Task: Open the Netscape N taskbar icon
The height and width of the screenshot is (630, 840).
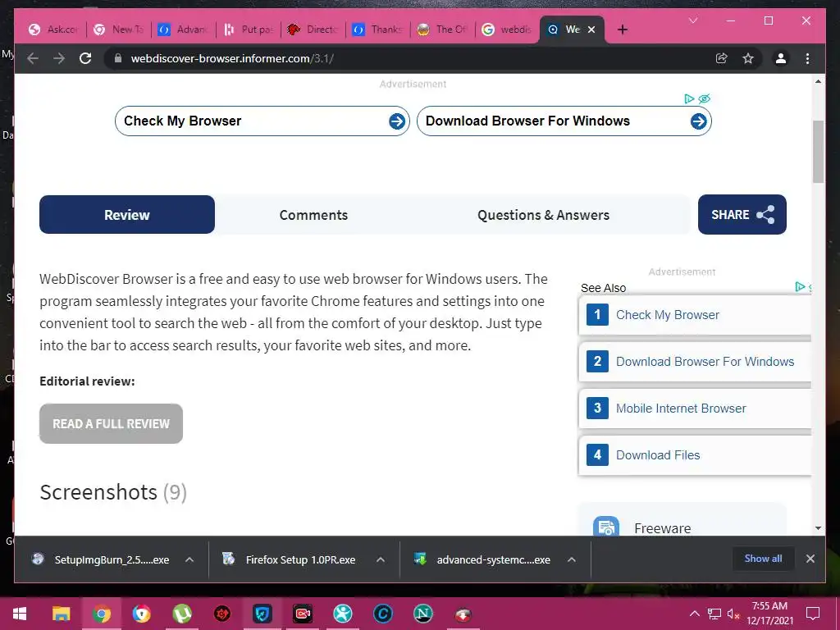Action: (x=422, y=614)
